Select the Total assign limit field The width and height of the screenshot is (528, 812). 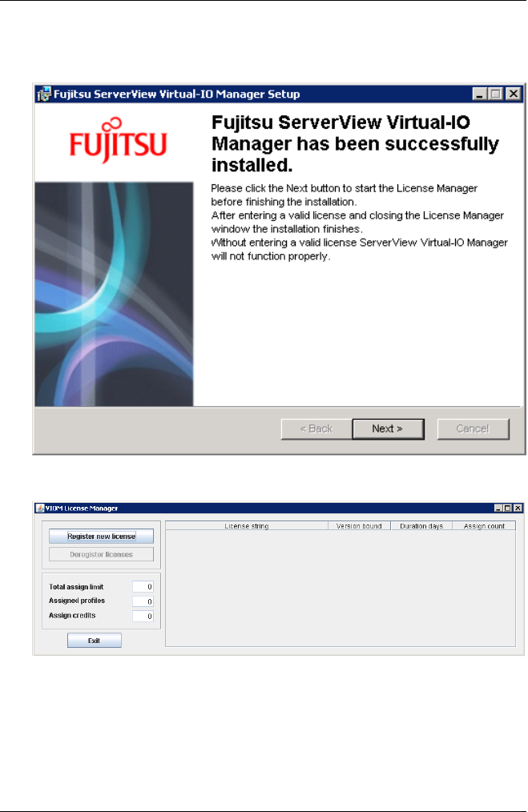click(143, 587)
